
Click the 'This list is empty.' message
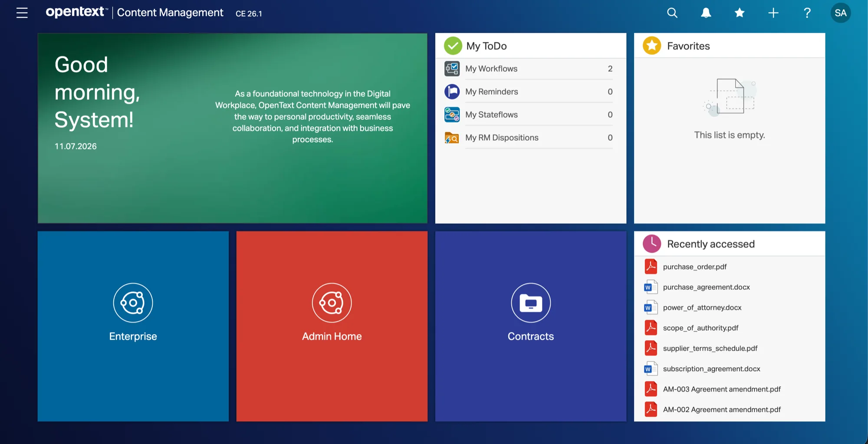(730, 135)
